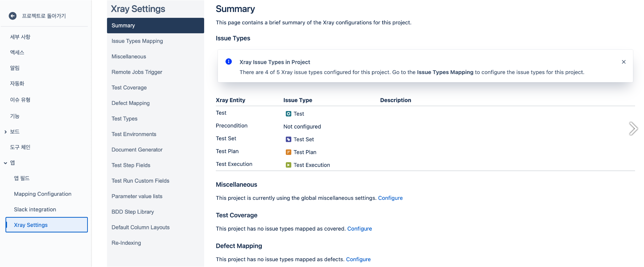Click the Test Plan issue type icon
This screenshot has width=644, height=267.
(x=289, y=152)
